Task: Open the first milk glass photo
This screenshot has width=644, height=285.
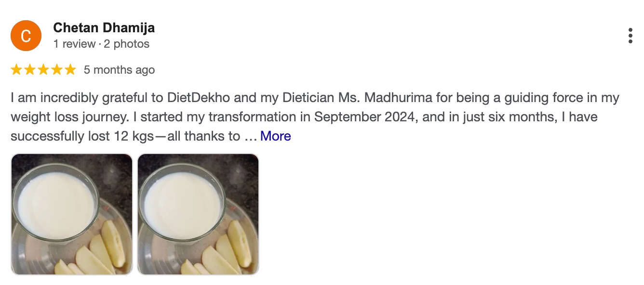Action: click(71, 214)
